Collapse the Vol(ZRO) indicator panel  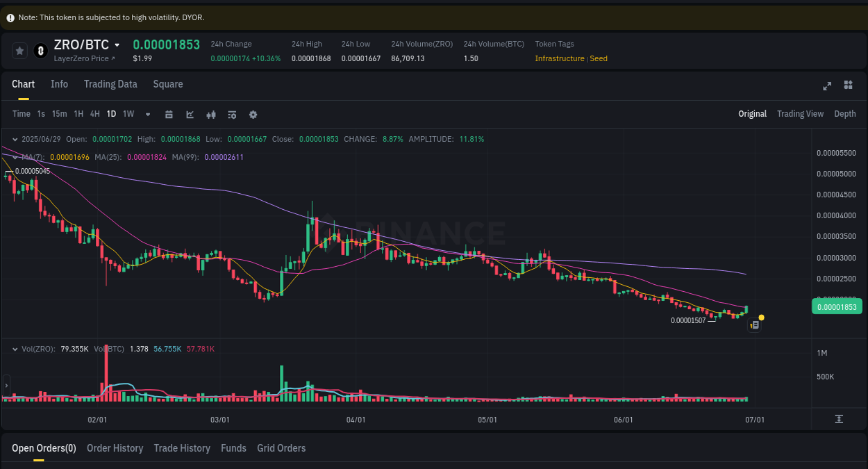click(x=14, y=348)
